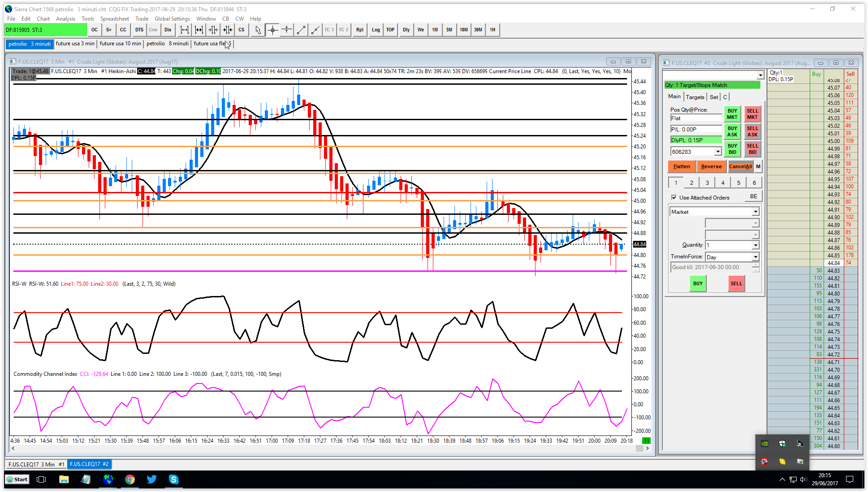Switch to future usa 10 min tab
Image resolution: width=868 pixels, height=492 pixels.
[120, 44]
